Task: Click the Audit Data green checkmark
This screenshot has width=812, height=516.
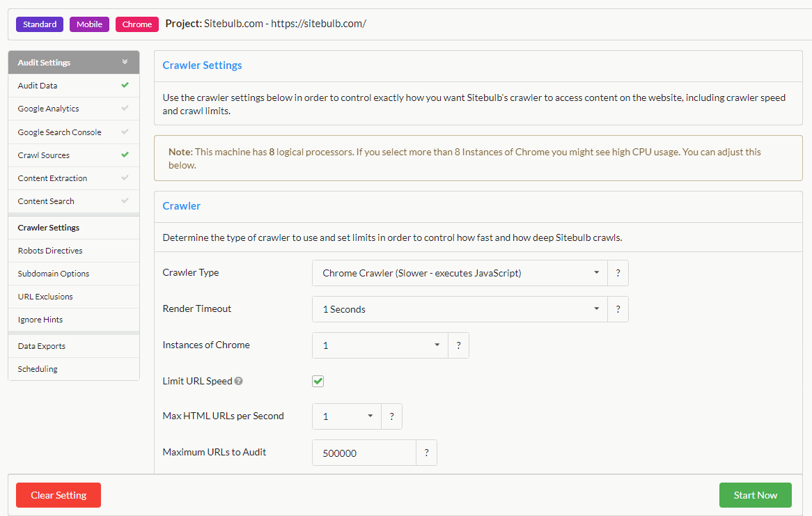Action: (x=125, y=85)
